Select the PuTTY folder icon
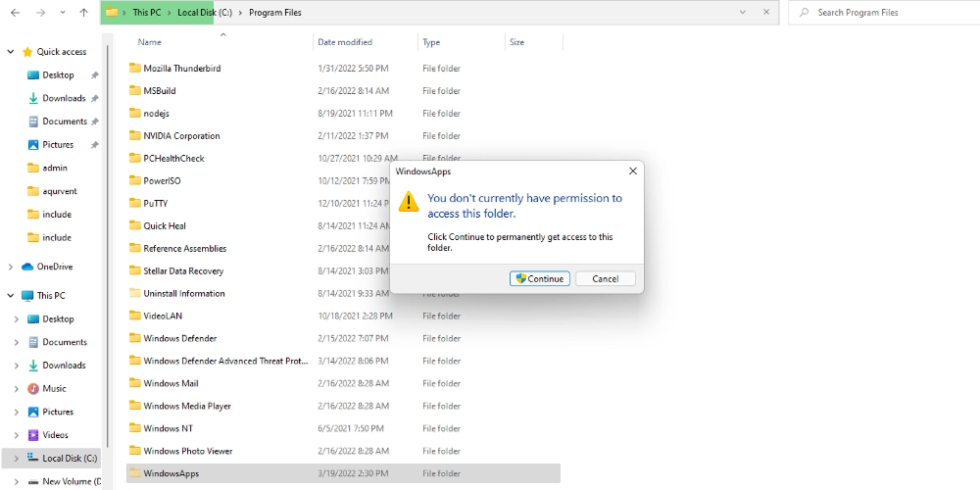Image resolution: width=980 pixels, height=490 pixels. coord(135,203)
